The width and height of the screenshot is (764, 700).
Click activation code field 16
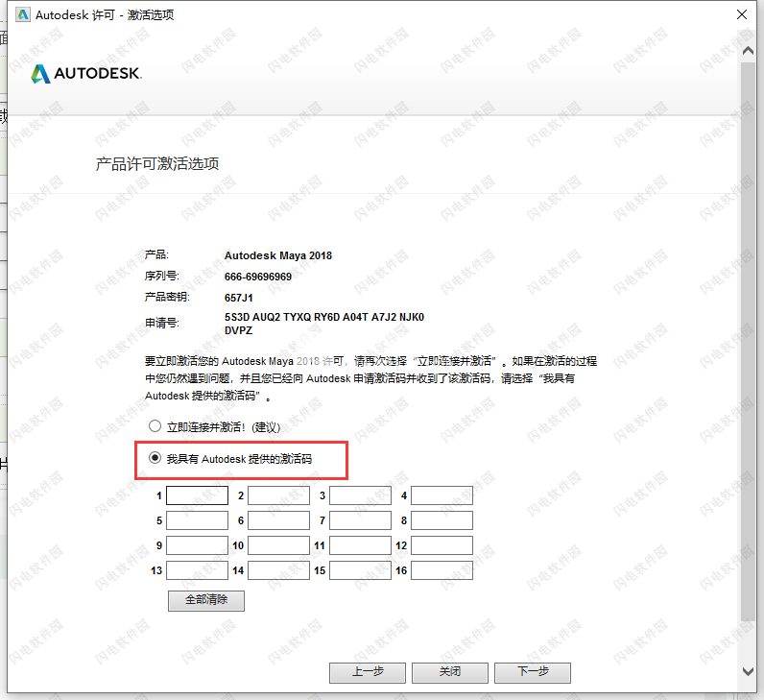tap(442, 570)
